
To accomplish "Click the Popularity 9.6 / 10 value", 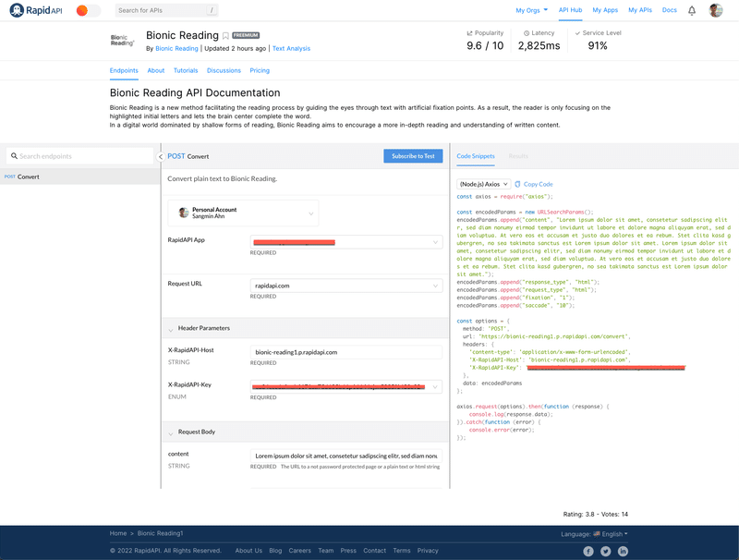I will pyautogui.click(x=485, y=45).
